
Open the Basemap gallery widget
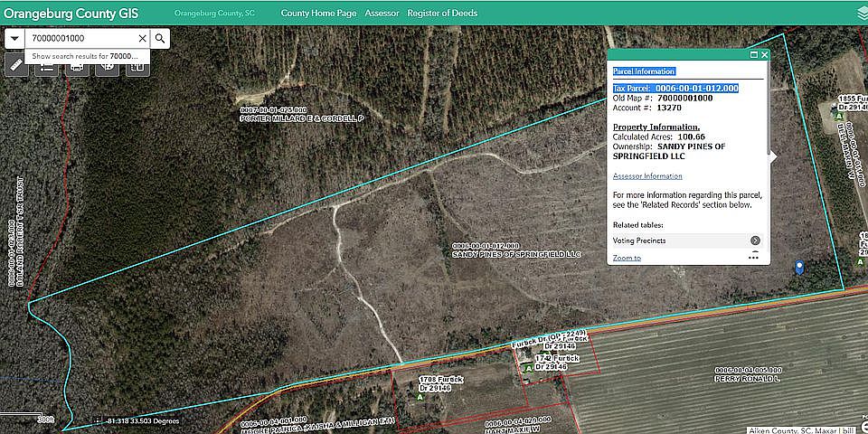(x=108, y=64)
